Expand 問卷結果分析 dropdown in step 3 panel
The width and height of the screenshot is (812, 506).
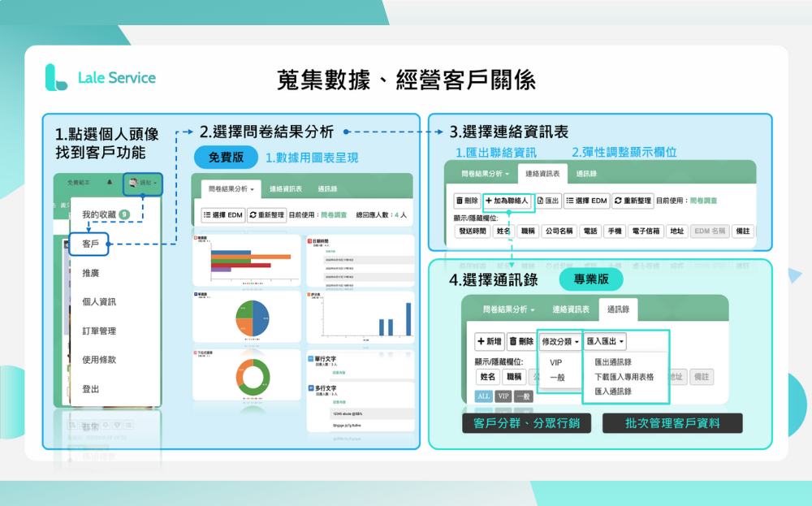(486, 174)
